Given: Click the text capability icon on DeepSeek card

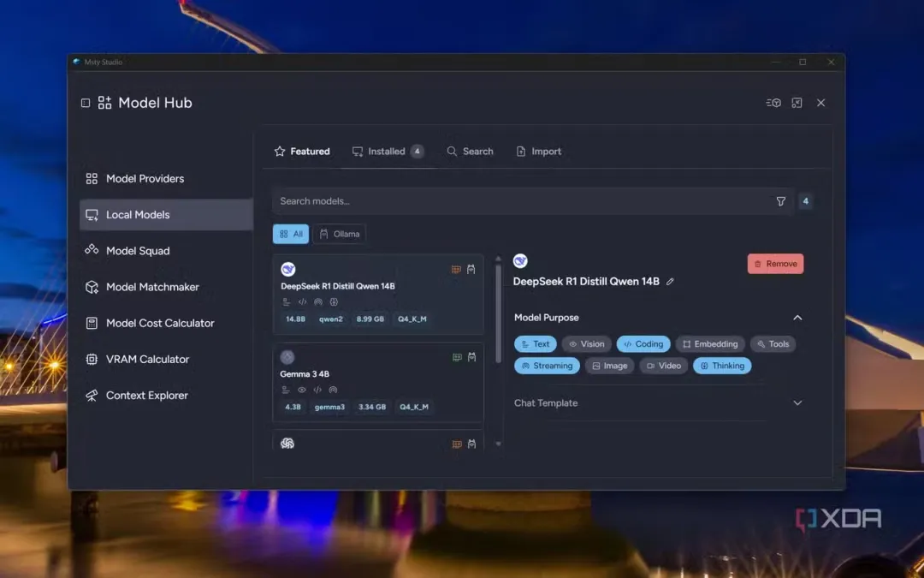Looking at the screenshot, I should (287, 302).
